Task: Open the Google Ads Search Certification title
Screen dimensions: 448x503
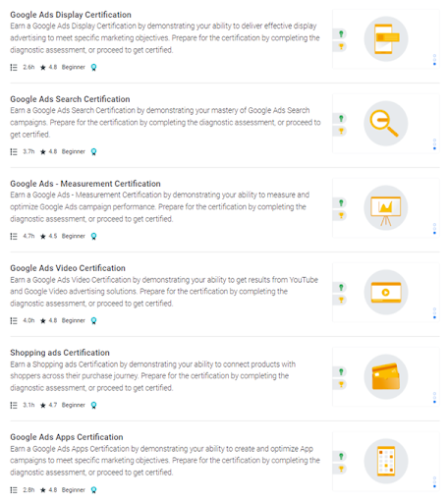Action: (x=70, y=99)
